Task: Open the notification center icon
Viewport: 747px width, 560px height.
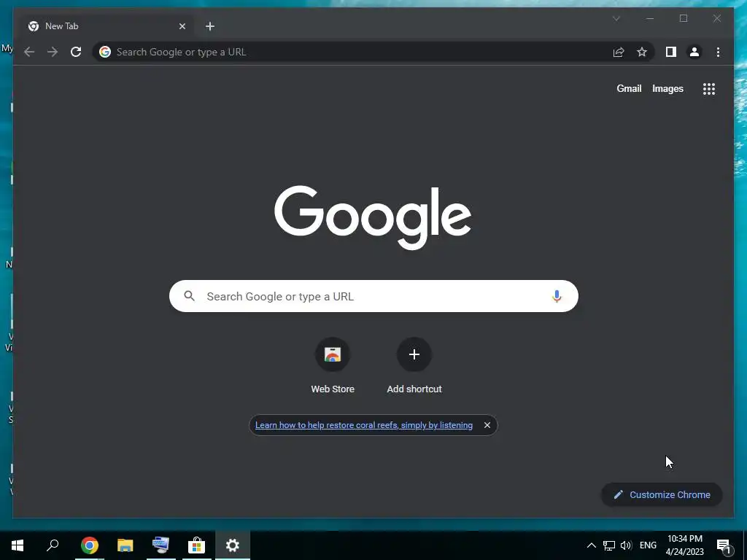Action: [x=724, y=546]
